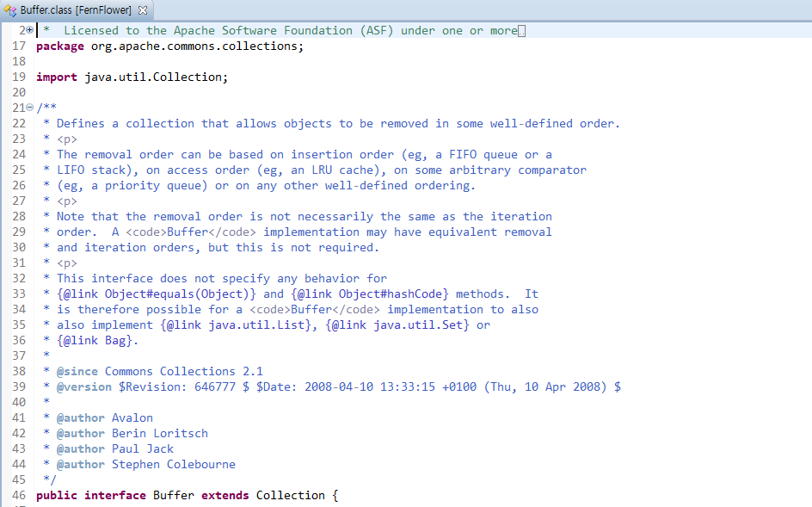
Task: Click '@since' tag on line 38
Action: click(77, 372)
